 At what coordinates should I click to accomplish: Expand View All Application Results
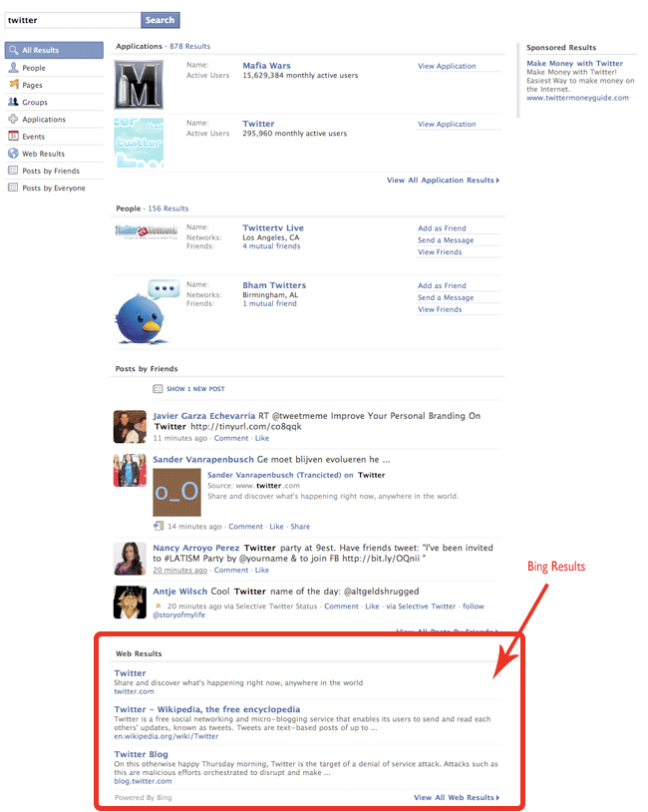pos(443,181)
